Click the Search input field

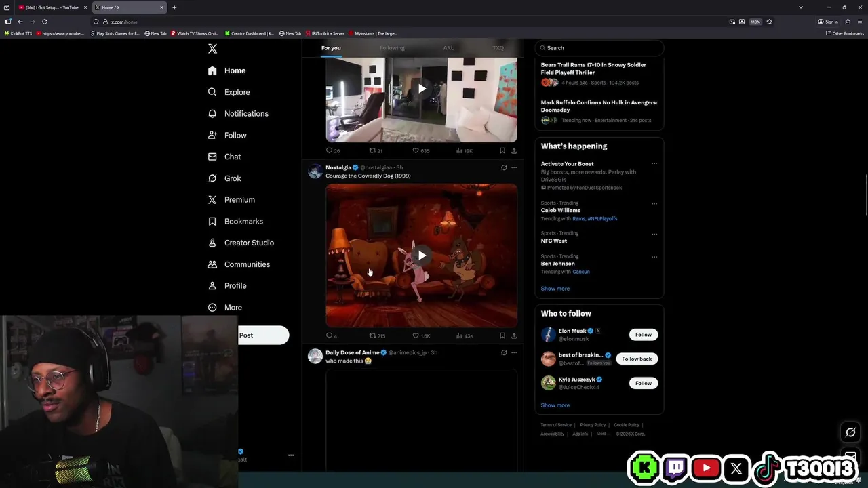(x=599, y=48)
